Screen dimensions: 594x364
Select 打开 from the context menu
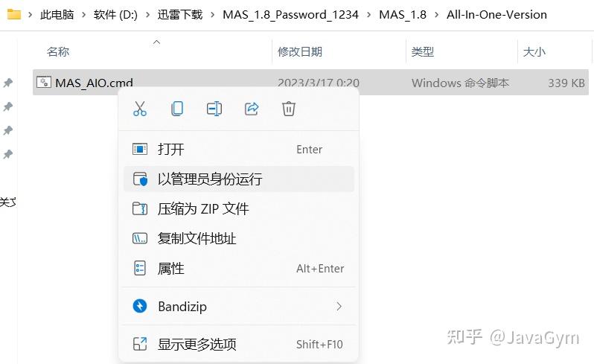(239, 149)
